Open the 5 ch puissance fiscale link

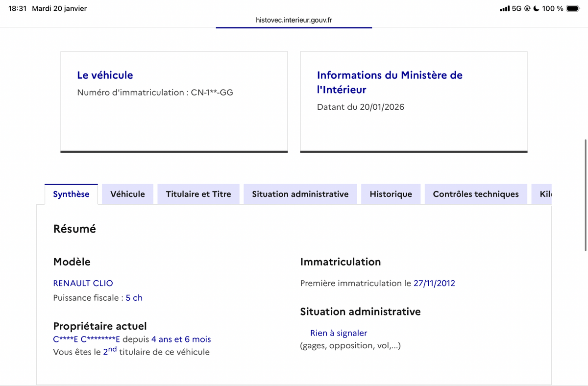tap(134, 297)
